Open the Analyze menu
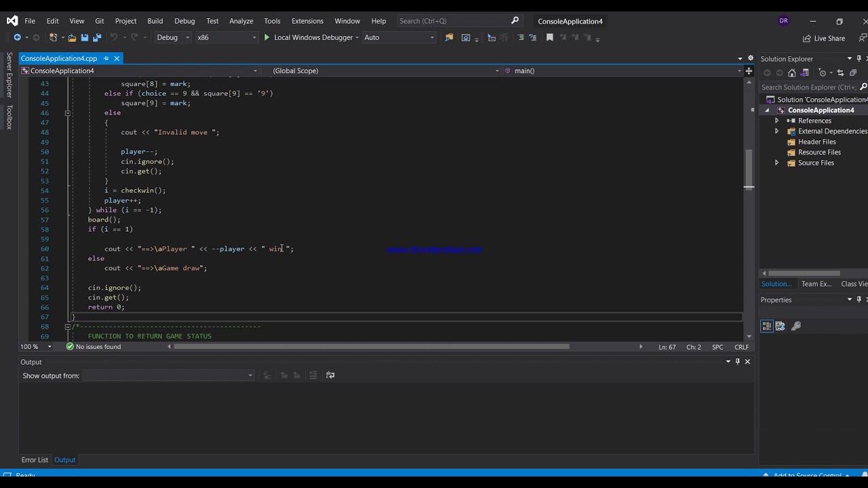This screenshot has width=868, height=488. point(241,21)
